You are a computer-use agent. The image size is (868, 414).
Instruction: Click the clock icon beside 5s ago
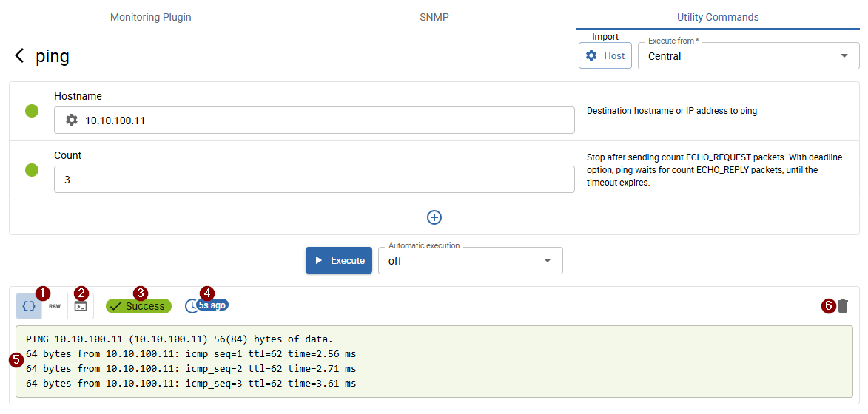(x=191, y=306)
